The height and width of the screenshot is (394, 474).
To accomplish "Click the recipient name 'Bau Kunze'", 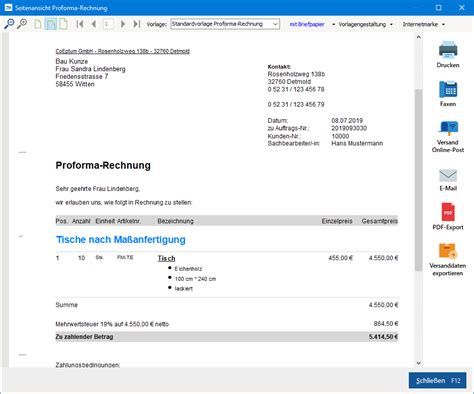I will pyautogui.click(x=72, y=61).
